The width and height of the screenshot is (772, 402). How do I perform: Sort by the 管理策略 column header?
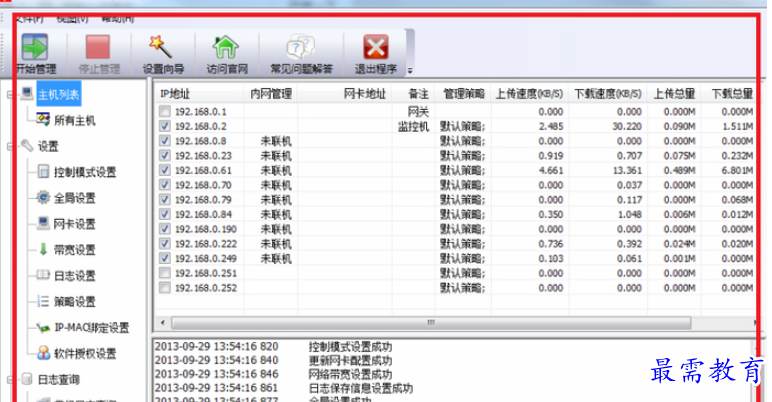click(463, 94)
